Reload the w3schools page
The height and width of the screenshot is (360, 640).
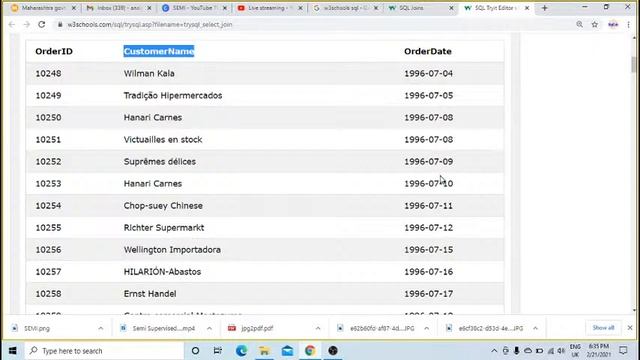click(42, 24)
